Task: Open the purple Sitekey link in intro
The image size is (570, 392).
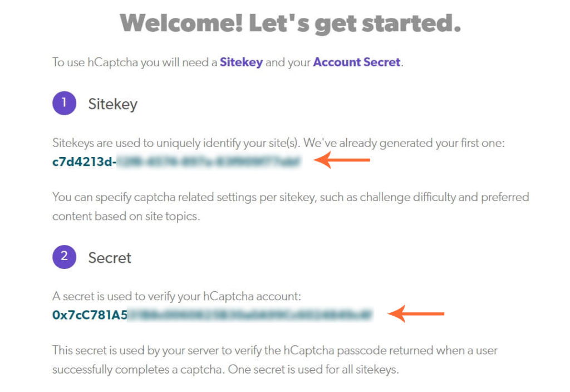Action: pyautogui.click(x=241, y=62)
